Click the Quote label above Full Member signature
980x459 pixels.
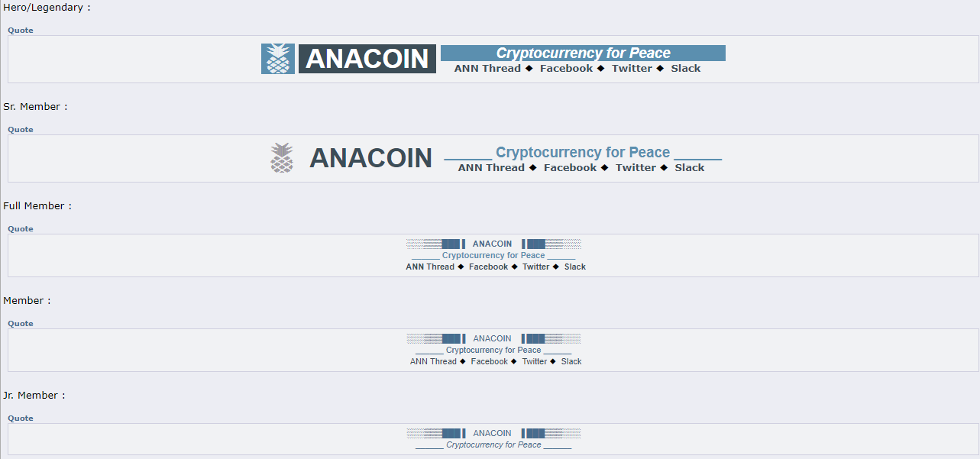tap(21, 229)
